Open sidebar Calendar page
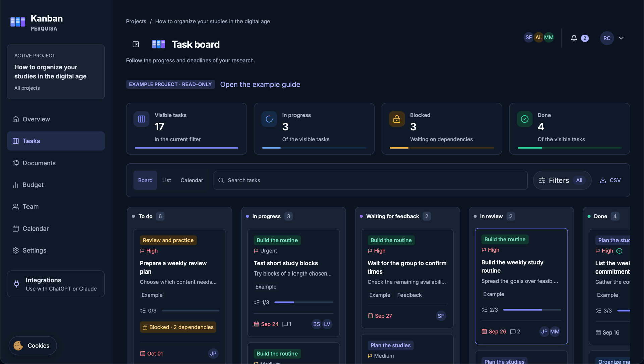 tap(56, 229)
